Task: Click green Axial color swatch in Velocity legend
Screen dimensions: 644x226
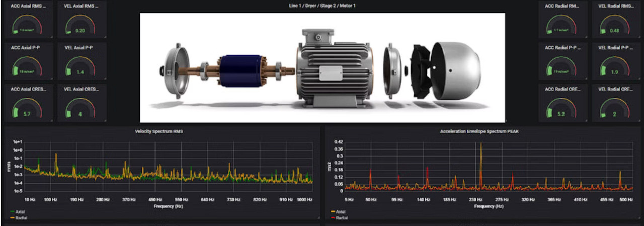Action: 12,212
